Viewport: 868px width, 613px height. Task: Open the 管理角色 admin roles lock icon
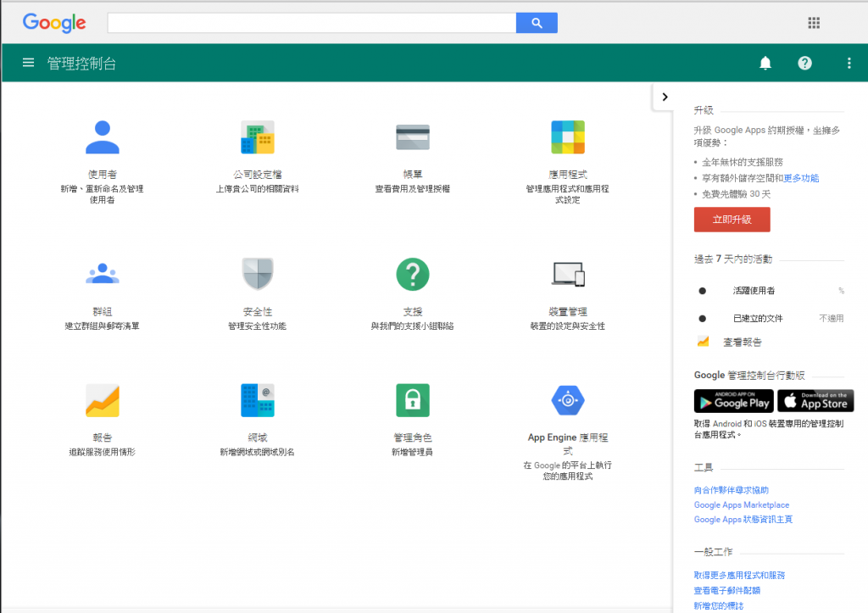tap(413, 400)
